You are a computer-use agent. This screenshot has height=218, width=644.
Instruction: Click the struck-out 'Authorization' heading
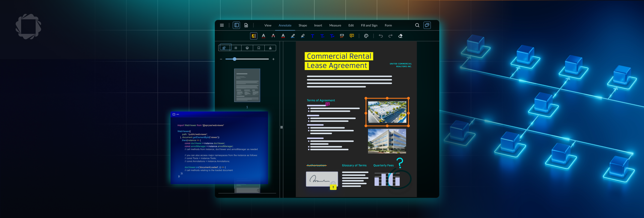pyautogui.click(x=317, y=165)
